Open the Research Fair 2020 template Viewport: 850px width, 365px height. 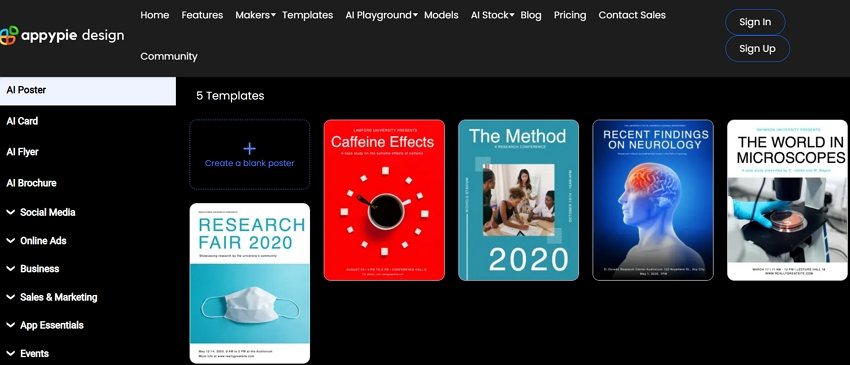(250, 283)
